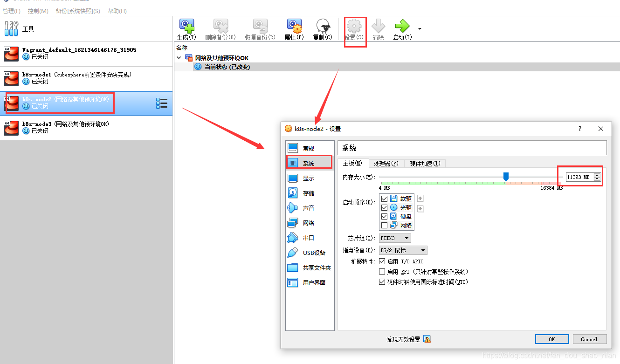Select the k8s-node1 VM in the list

[x=86, y=78]
